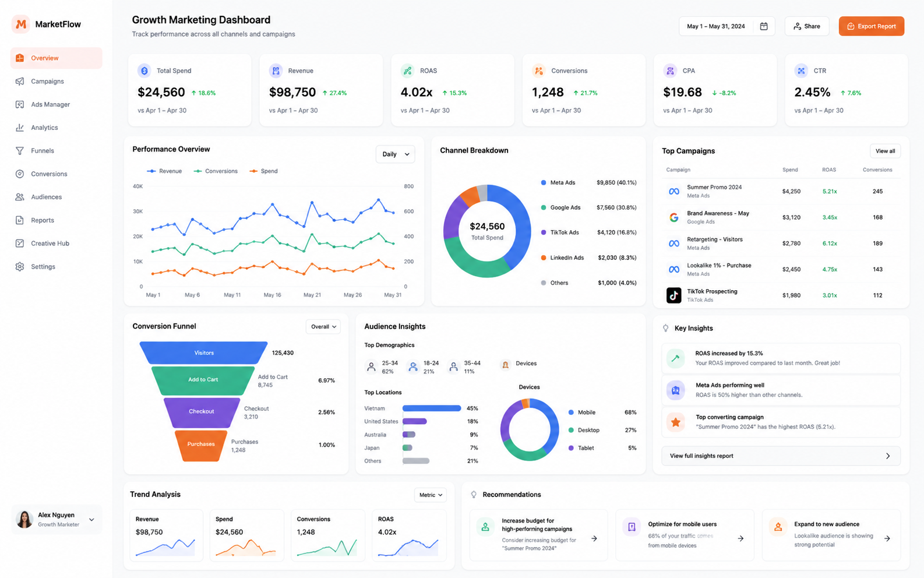924x578 pixels.
Task: Click the arrow on Optimize for mobile users
Action: pos(740,539)
